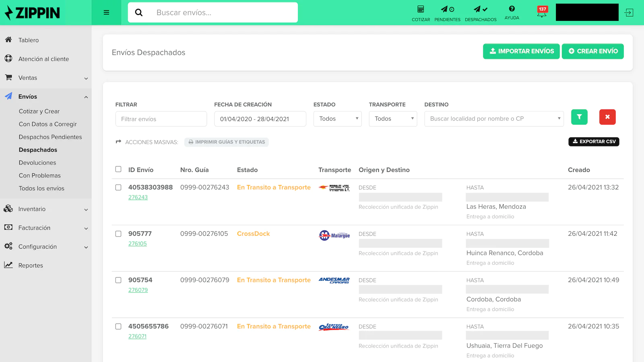
Task: Open the Estado dropdown filter
Action: (x=337, y=119)
